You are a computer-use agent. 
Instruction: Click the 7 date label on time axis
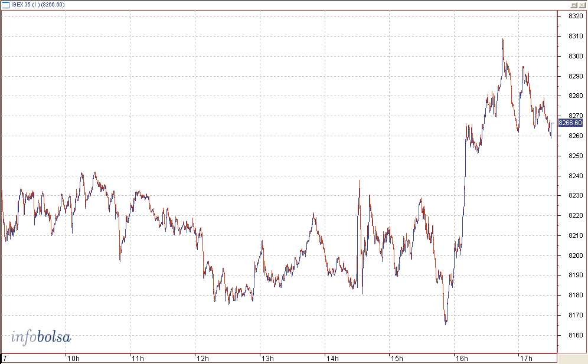coord(5,359)
